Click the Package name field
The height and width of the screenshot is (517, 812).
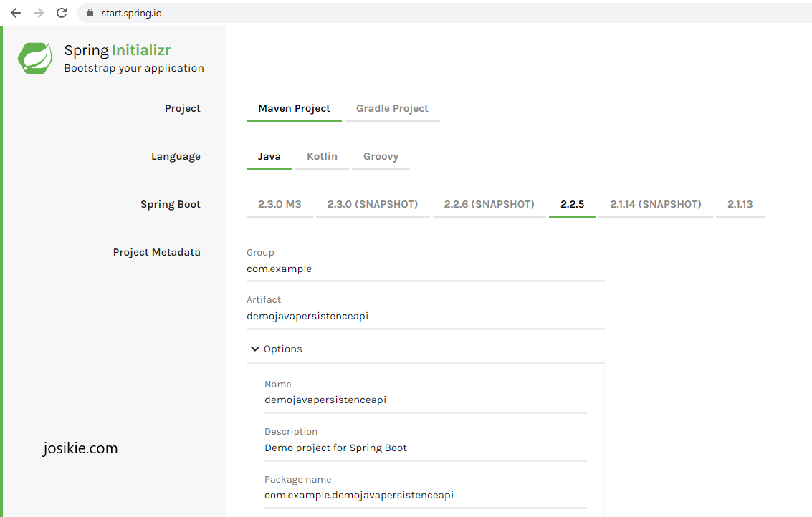pos(358,495)
